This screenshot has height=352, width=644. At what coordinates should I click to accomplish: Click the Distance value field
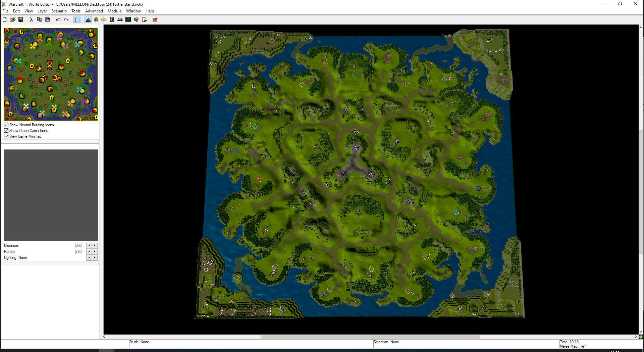(80, 246)
